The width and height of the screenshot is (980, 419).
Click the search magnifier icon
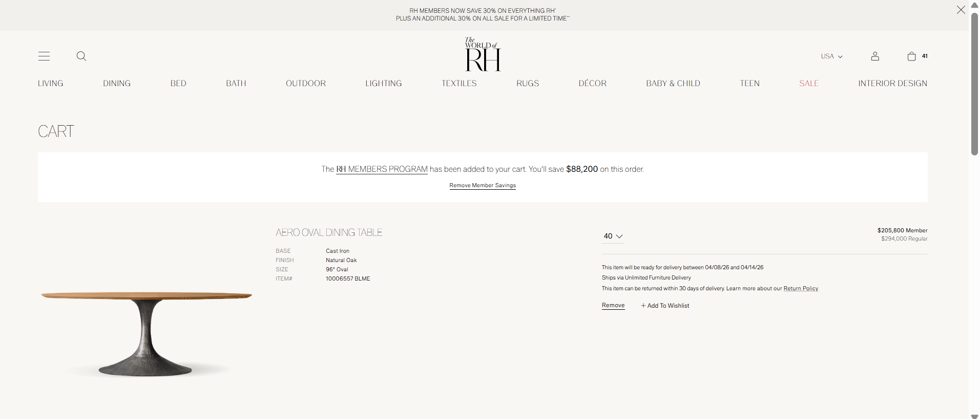[81, 56]
